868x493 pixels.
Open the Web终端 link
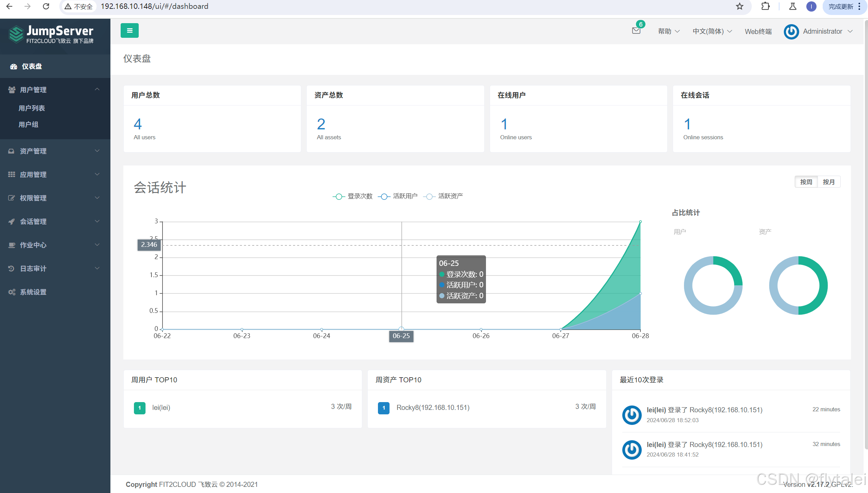point(758,31)
